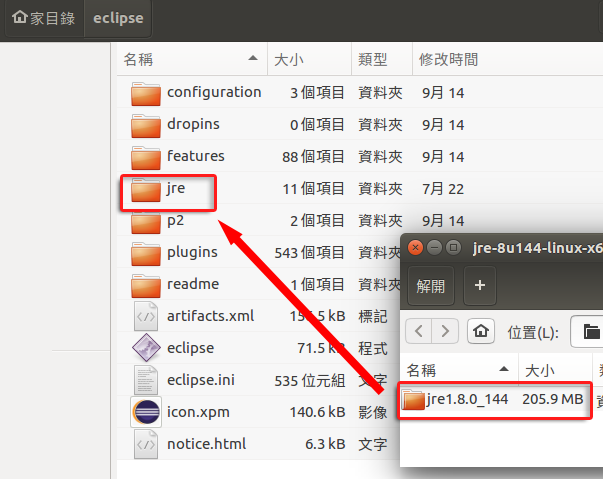Open the readme folder icon

[145, 285]
